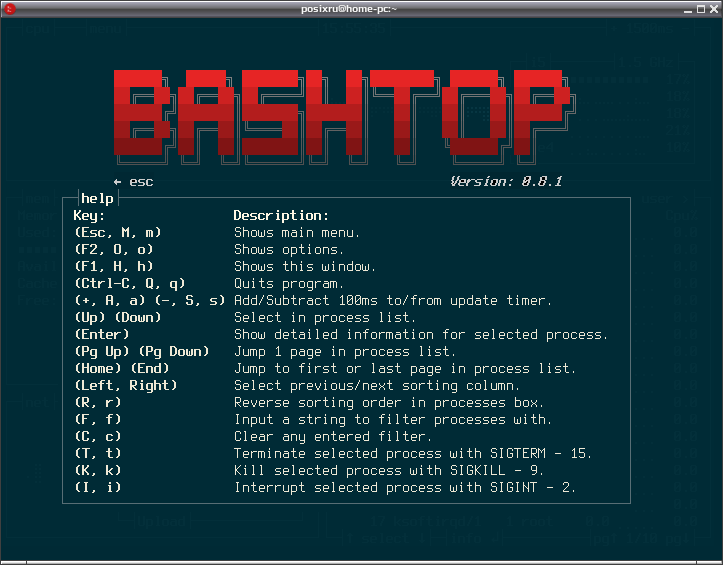
Task: Select the 'Shows main menu.' description
Action: [296, 232]
